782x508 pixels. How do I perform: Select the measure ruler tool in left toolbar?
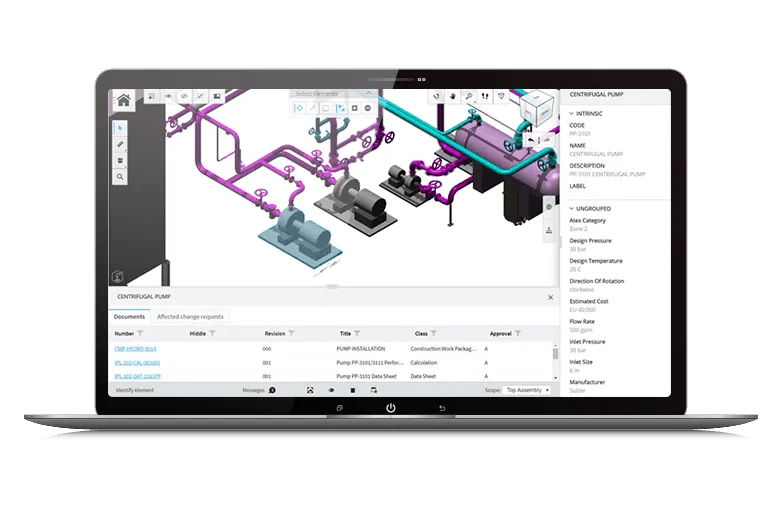pyautogui.click(x=121, y=144)
